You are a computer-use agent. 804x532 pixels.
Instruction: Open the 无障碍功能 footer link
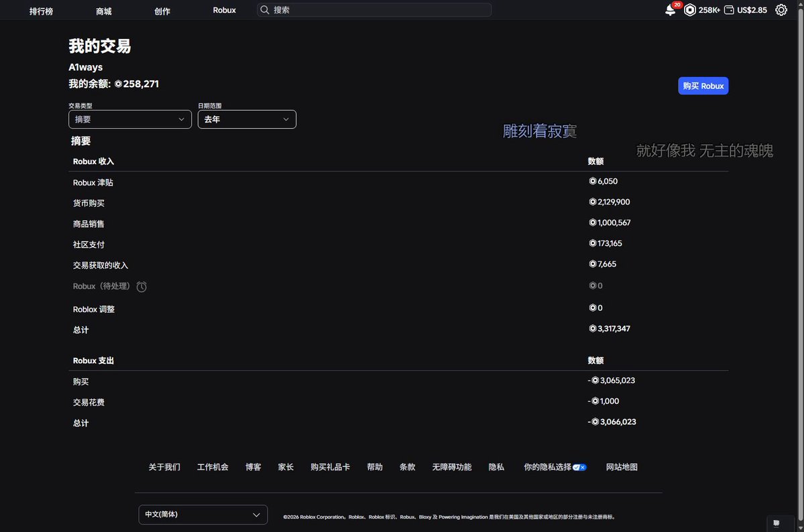[x=452, y=467]
